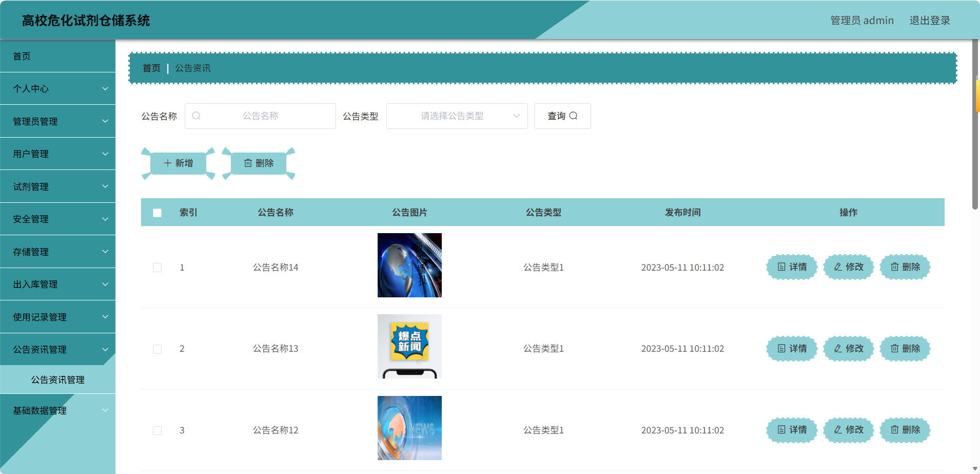The height and width of the screenshot is (474, 980).
Task: Click the 操作 column header
Action: pyautogui.click(x=848, y=213)
